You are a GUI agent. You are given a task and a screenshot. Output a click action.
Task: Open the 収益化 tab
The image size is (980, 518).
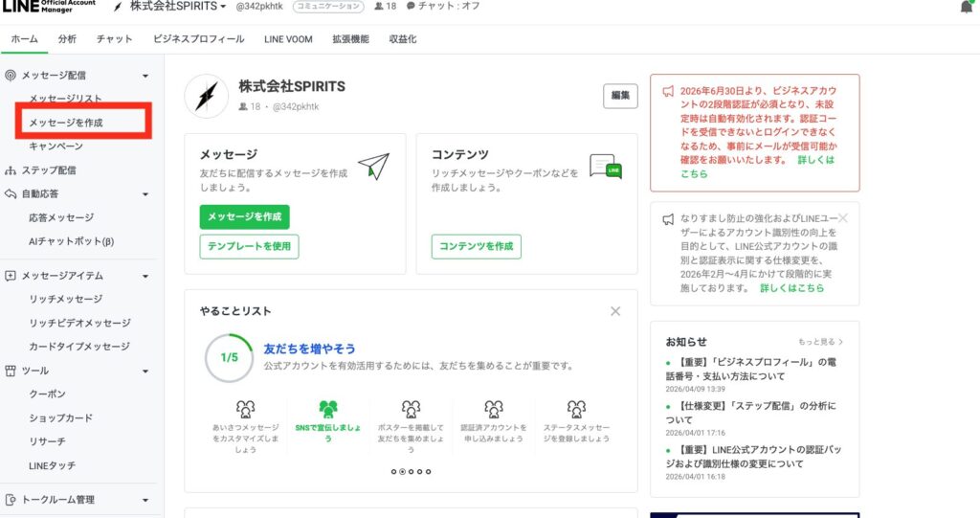403,39
